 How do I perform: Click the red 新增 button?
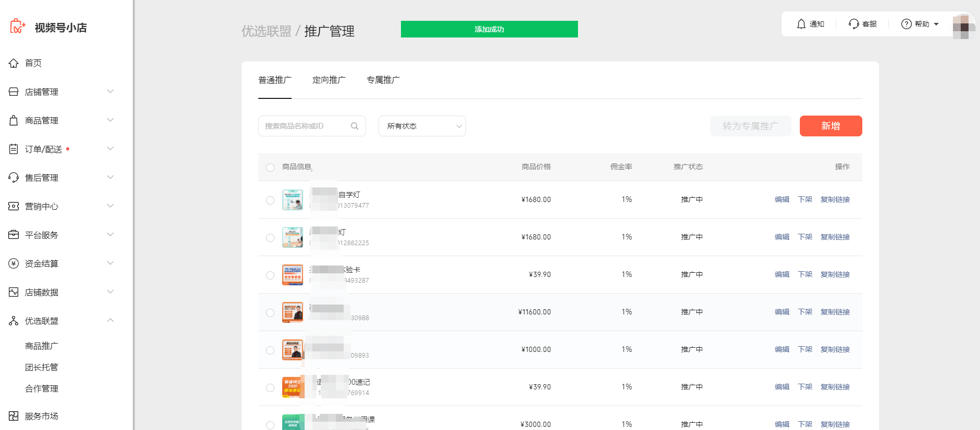(831, 126)
